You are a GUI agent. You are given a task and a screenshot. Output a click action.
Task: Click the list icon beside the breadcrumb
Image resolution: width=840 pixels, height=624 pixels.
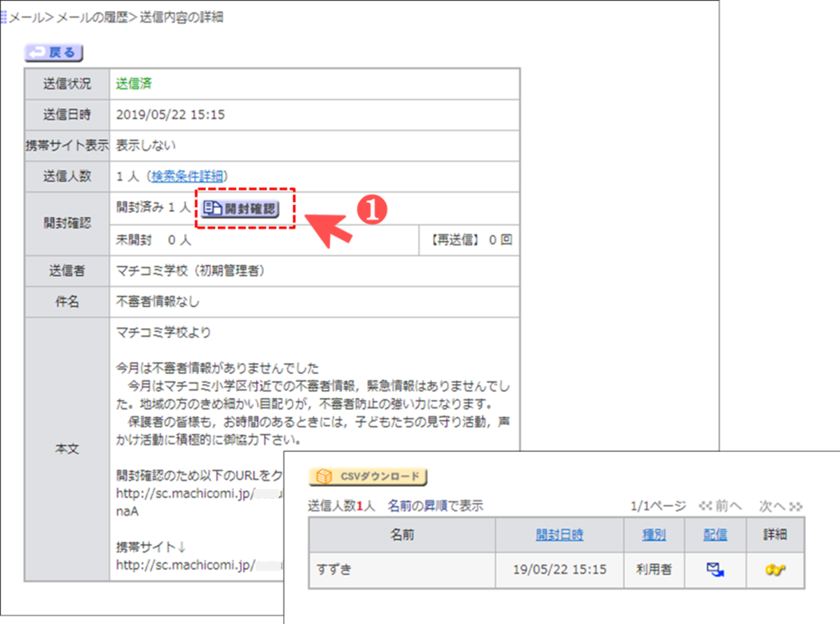pos(3,17)
